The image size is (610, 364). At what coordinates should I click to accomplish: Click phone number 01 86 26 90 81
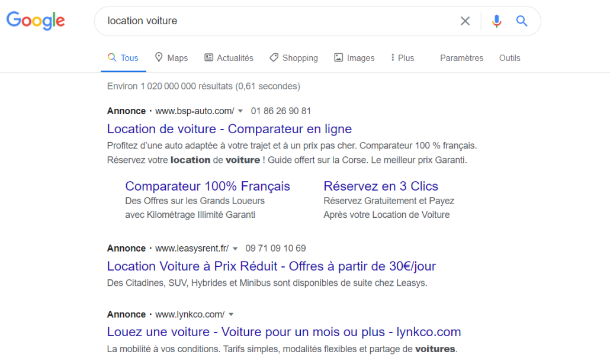[x=281, y=111]
